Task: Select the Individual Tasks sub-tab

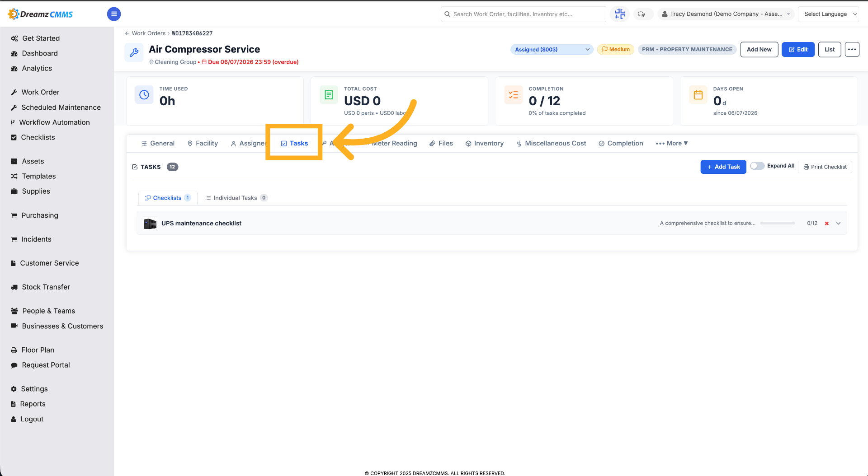Action: (x=236, y=198)
